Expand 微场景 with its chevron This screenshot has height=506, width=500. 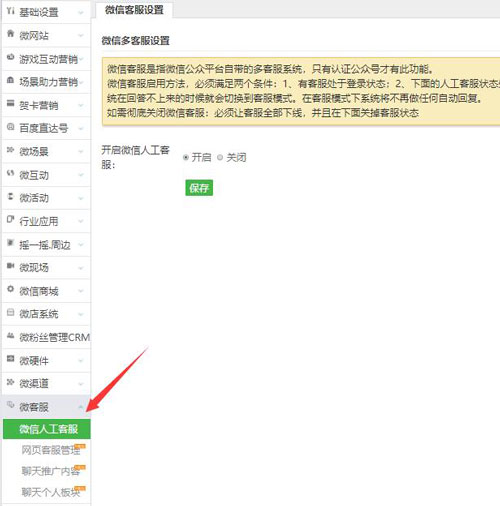pyautogui.click(x=81, y=152)
